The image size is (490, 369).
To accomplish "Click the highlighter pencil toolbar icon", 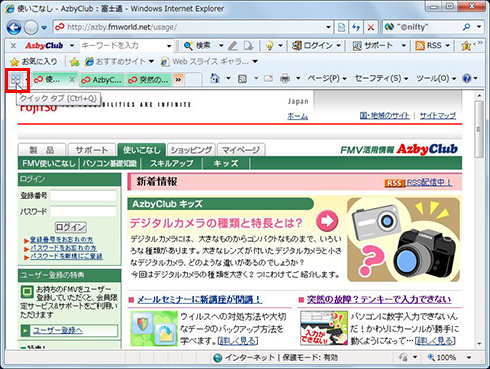I will tap(233, 46).
